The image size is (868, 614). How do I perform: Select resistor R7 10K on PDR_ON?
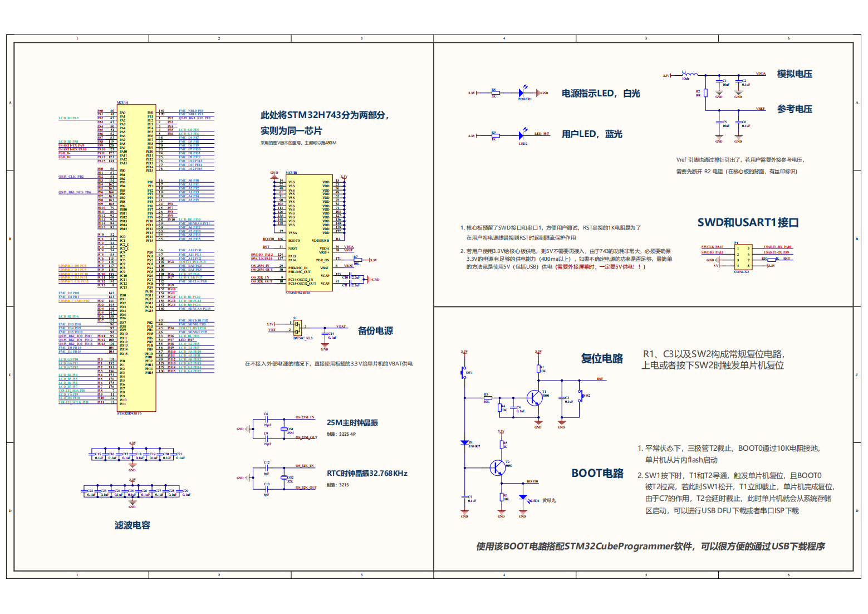tap(357, 260)
